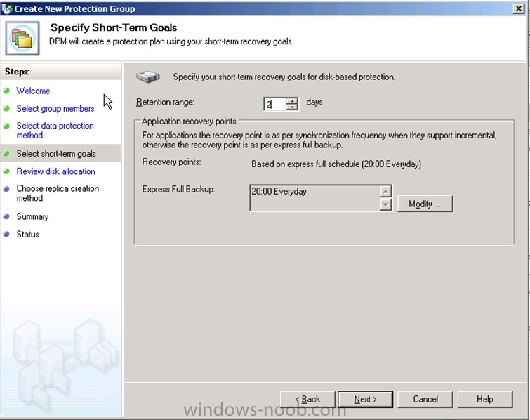
Task: Open the Welcome step link
Action: (x=33, y=91)
